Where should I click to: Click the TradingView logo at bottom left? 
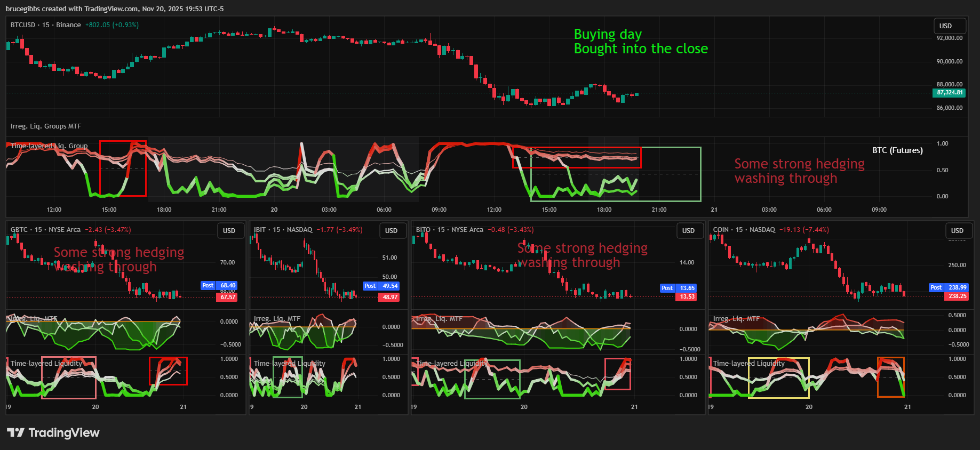pyautogui.click(x=53, y=432)
